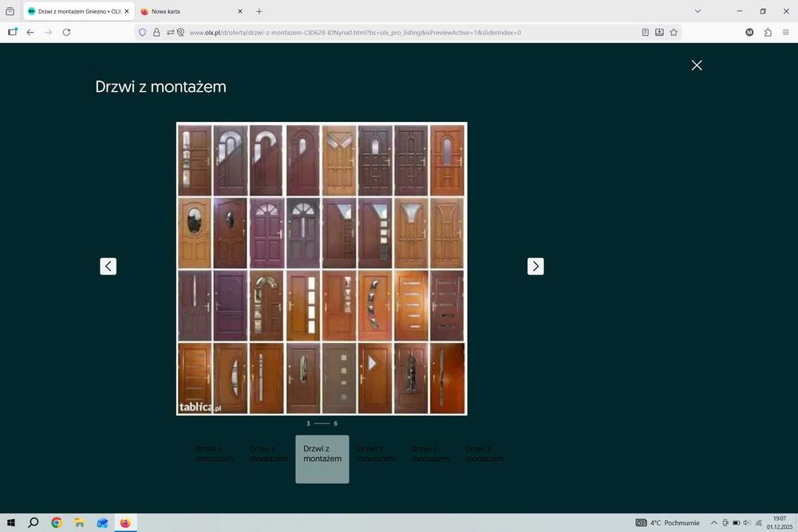798x532 pixels.
Task: Click the door collage main image
Action: [x=322, y=269]
